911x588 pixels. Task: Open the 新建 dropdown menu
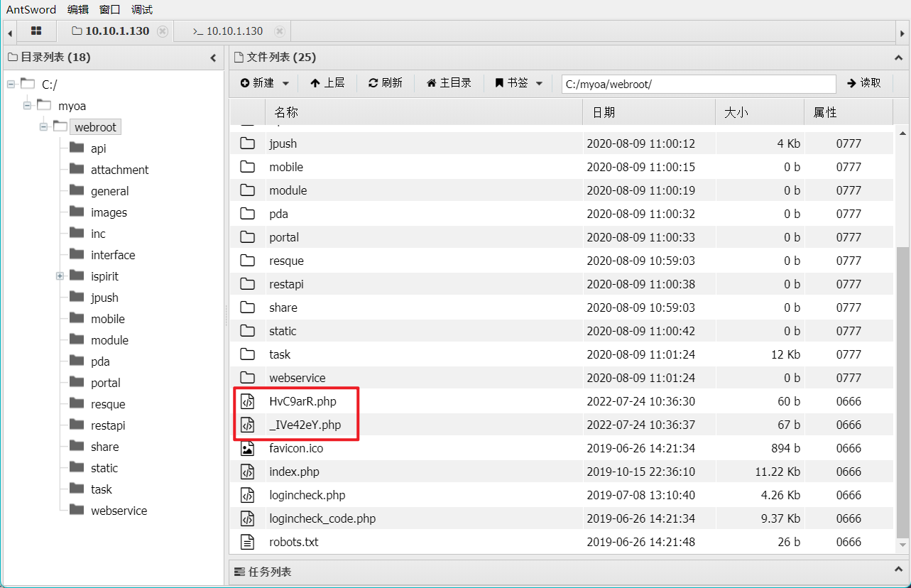pos(265,83)
